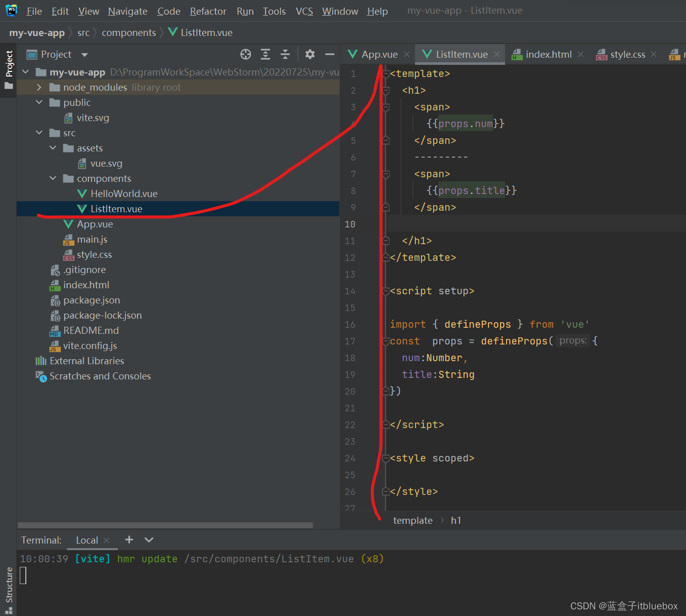Click template in the editor breadcrumb
The width and height of the screenshot is (686, 616).
click(x=413, y=520)
